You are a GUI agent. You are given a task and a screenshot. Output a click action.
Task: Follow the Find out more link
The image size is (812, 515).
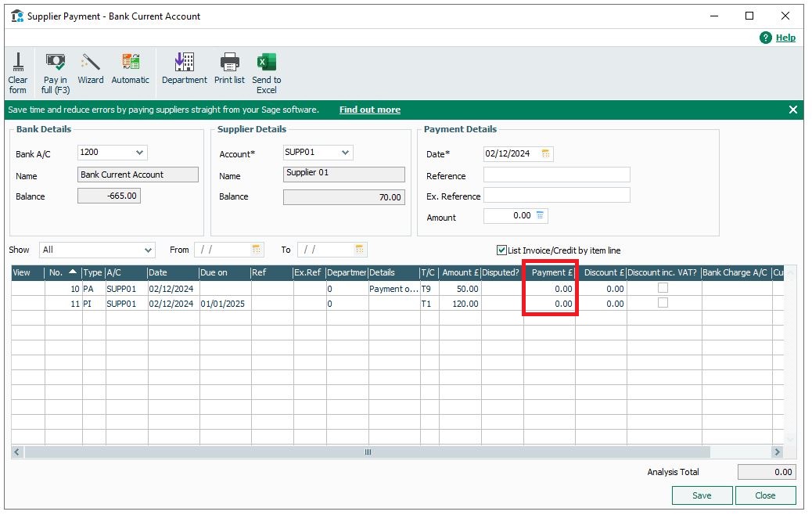[369, 110]
